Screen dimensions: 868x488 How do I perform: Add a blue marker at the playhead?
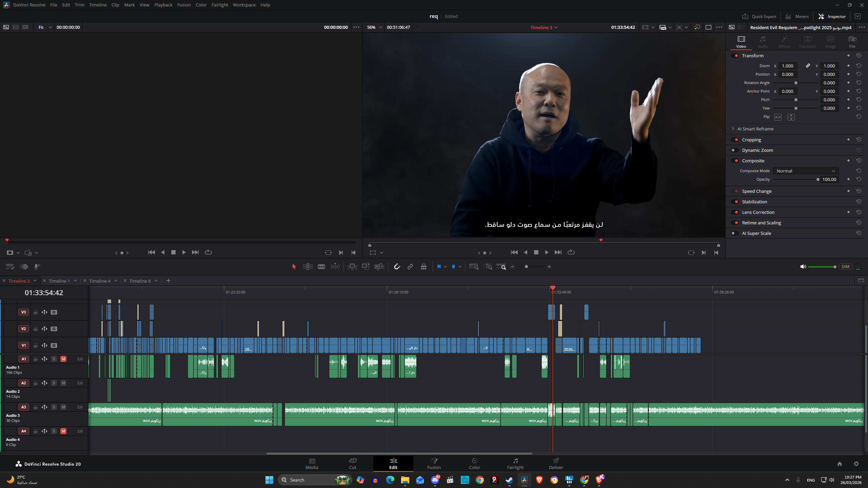click(x=453, y=267)
